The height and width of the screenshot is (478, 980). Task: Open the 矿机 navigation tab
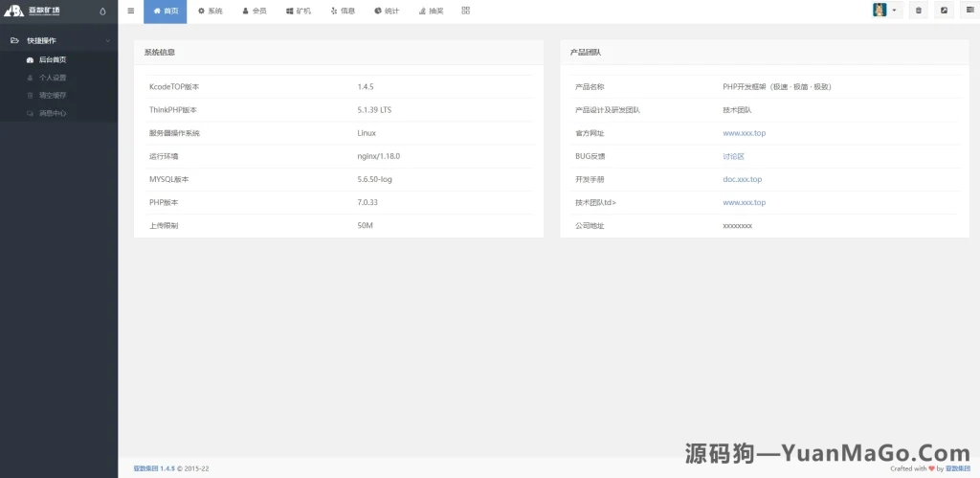tap(299, 11)
